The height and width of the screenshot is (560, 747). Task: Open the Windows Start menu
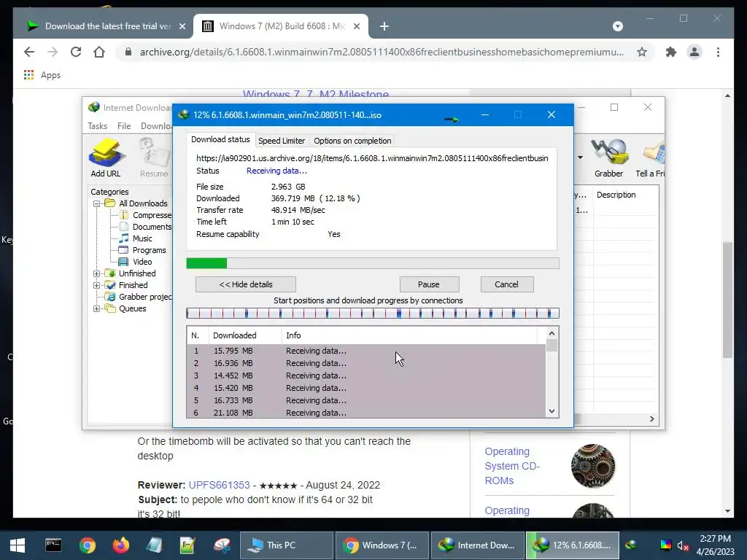pyautogui.click(x=18, y=545)
